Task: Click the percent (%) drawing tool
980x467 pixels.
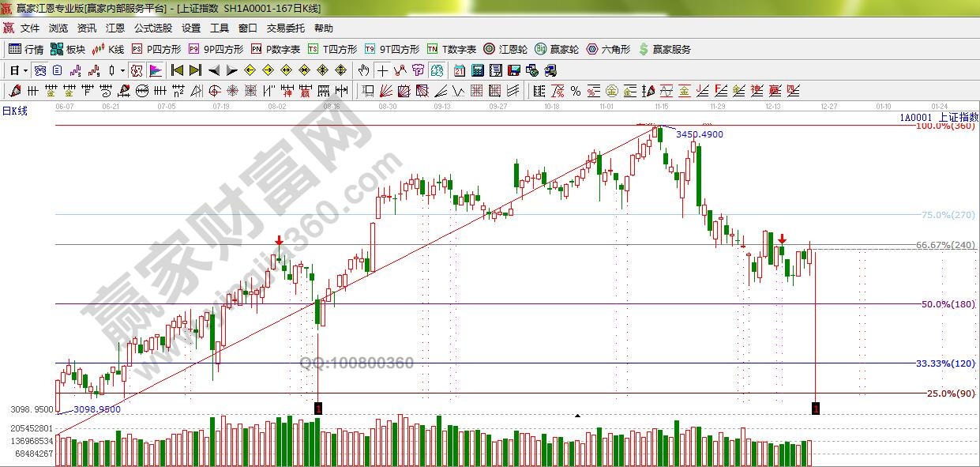Action: point(576,90)
